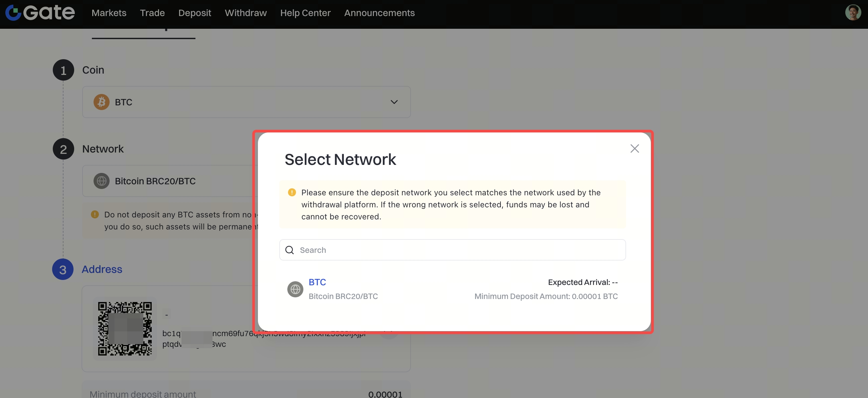Click step 3 Address circle
This screenshot has width=868, height=398.
point(63,269)
